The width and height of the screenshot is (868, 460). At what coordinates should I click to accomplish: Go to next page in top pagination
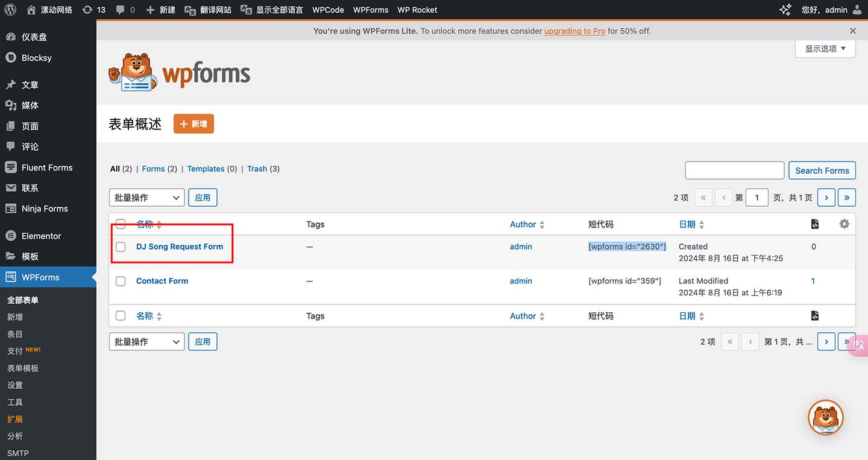(x=826, y=197)
